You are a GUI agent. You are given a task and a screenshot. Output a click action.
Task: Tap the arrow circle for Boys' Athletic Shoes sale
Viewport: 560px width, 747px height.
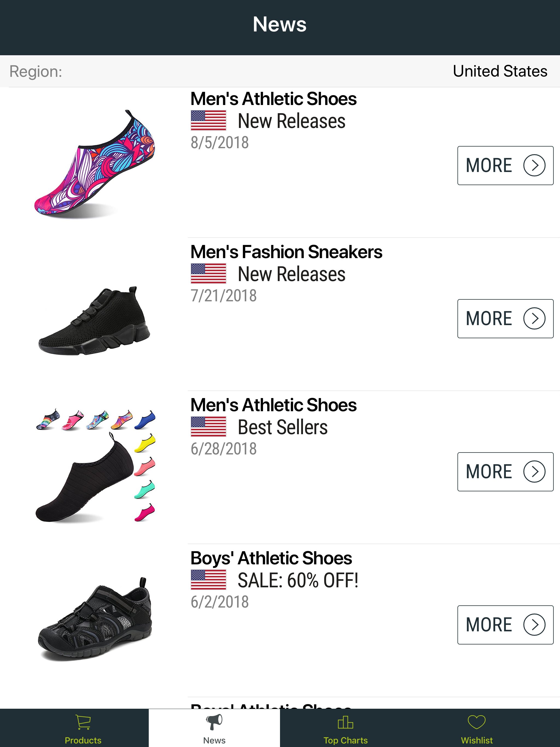point(534,625)
